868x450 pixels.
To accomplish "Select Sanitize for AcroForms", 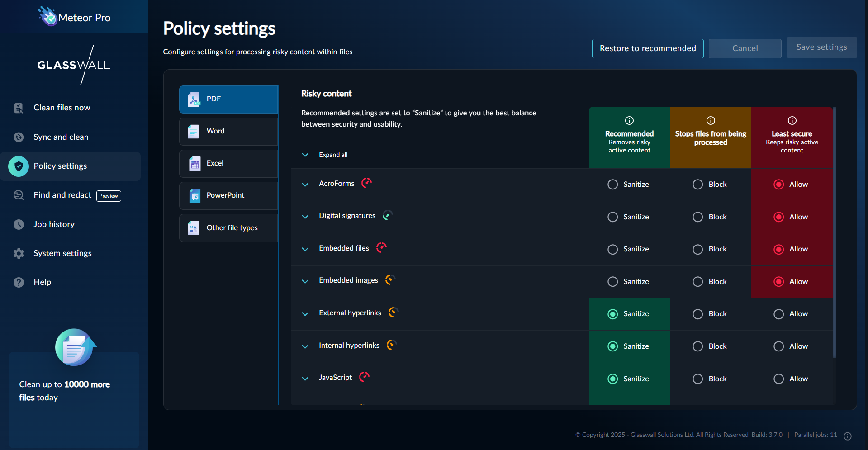I will coord(612,185).
